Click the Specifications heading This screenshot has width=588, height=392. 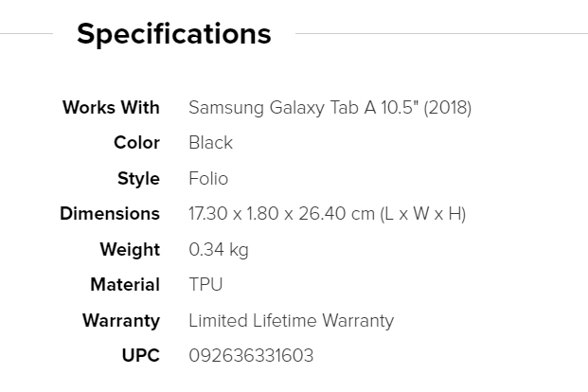tap(173, 34)
